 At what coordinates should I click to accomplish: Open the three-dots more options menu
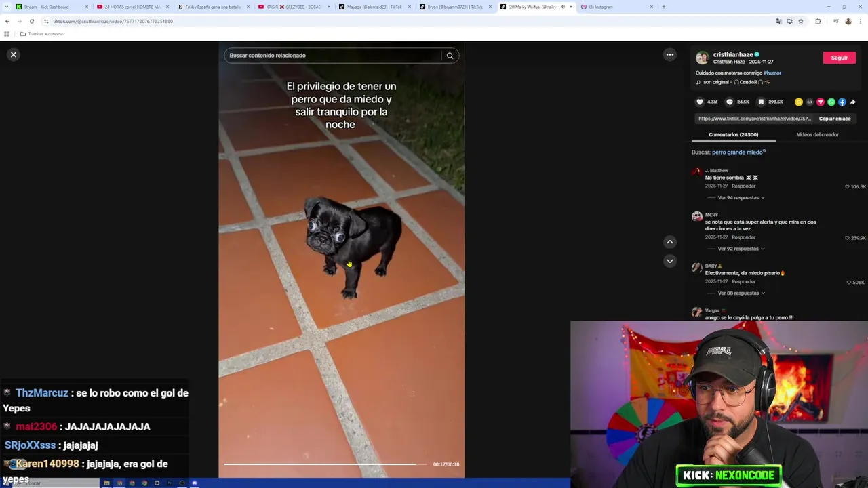point(670,55)
